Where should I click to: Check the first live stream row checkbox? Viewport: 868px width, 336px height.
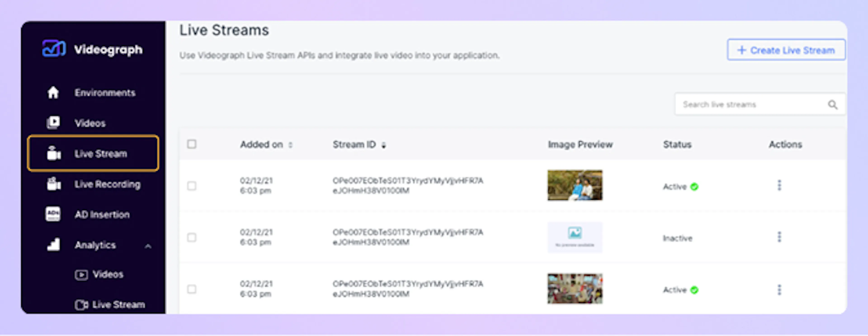coord(192,186)
